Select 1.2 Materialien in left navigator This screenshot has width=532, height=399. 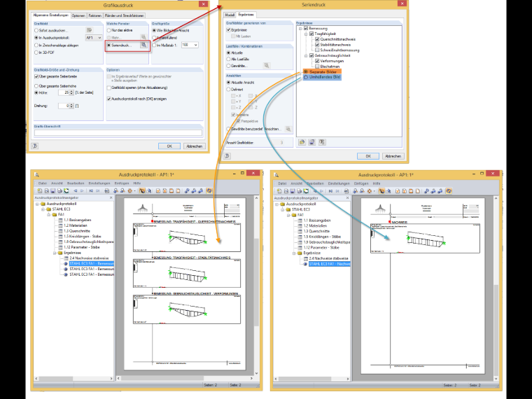[76, 225]
